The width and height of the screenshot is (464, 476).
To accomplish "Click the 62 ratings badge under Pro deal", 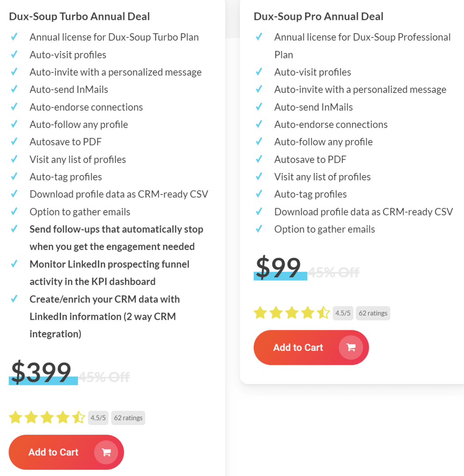I will click(x=373, y=313).
